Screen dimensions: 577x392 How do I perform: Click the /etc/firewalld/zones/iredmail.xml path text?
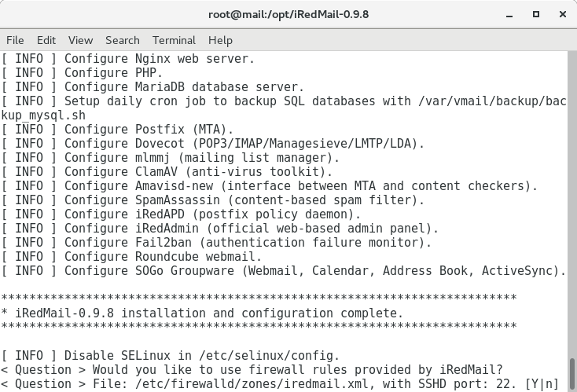252,384
